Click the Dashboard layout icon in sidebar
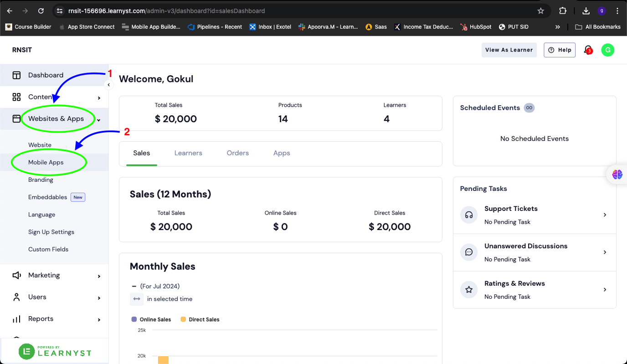 pyautogui.click(x=16, y=75)
